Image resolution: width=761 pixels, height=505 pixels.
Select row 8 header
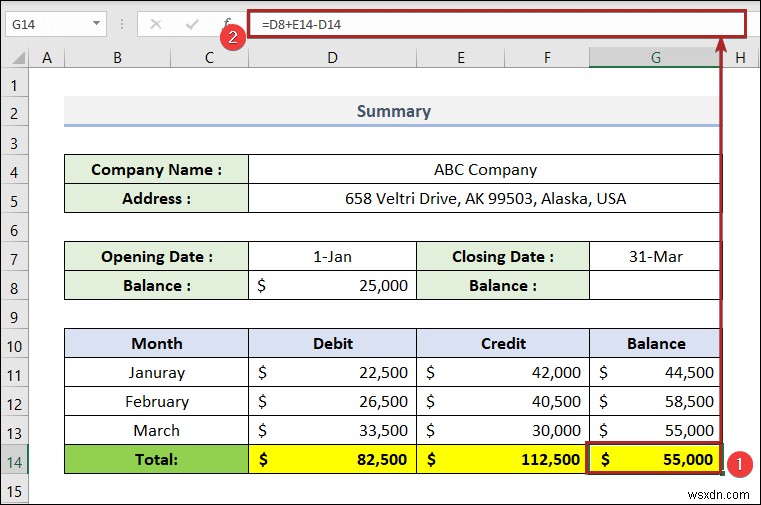coord(14,286)
